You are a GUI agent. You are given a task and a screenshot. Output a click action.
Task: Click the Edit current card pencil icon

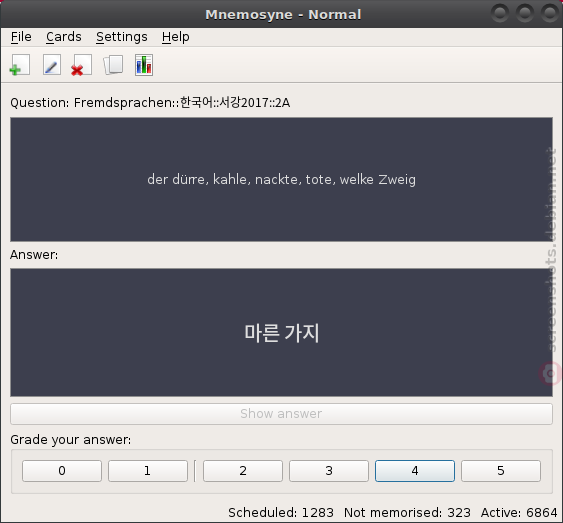pyautogui.click(x=52, y=65)
